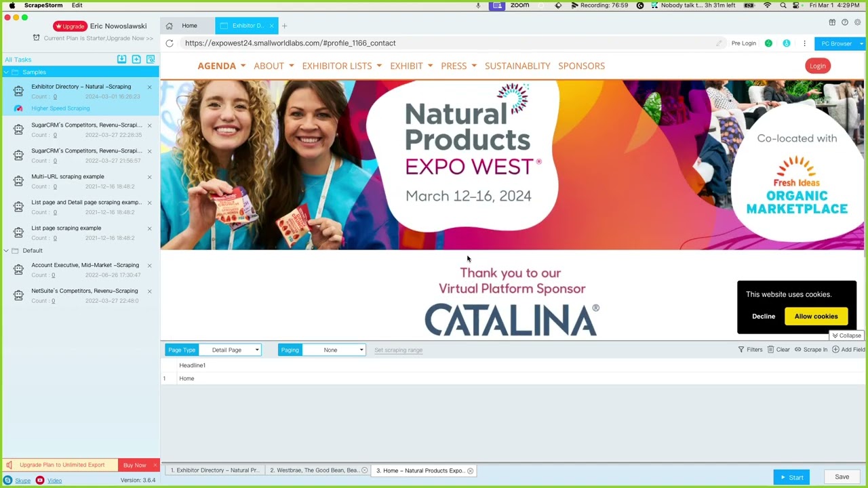Decline cookies

coord(763,317)
